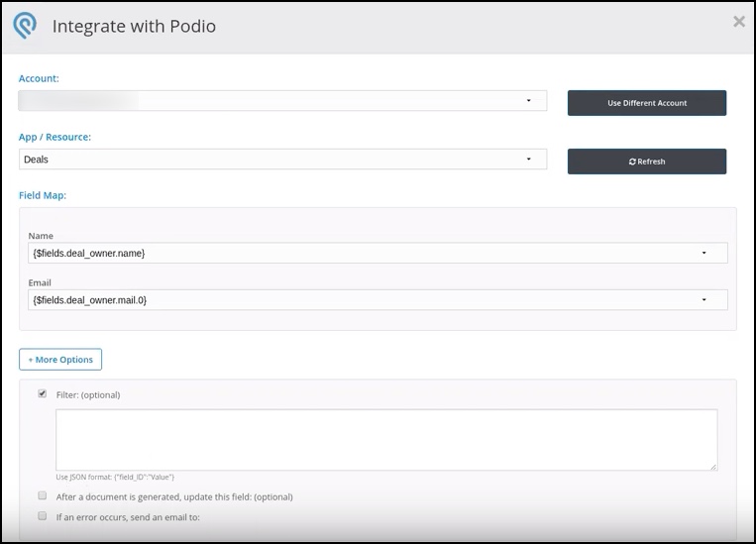Expand the Name field mapping dropdown
The height and width of the screenshot is (544, 756).
378,253
